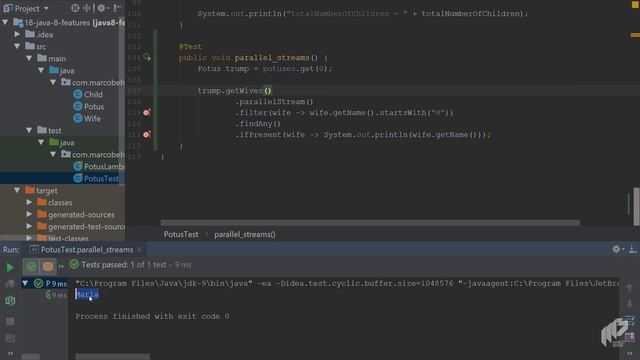Click the scroll-from-source target icon in Project panel
This screenshot has height=360, width=640.
(75, 8)
